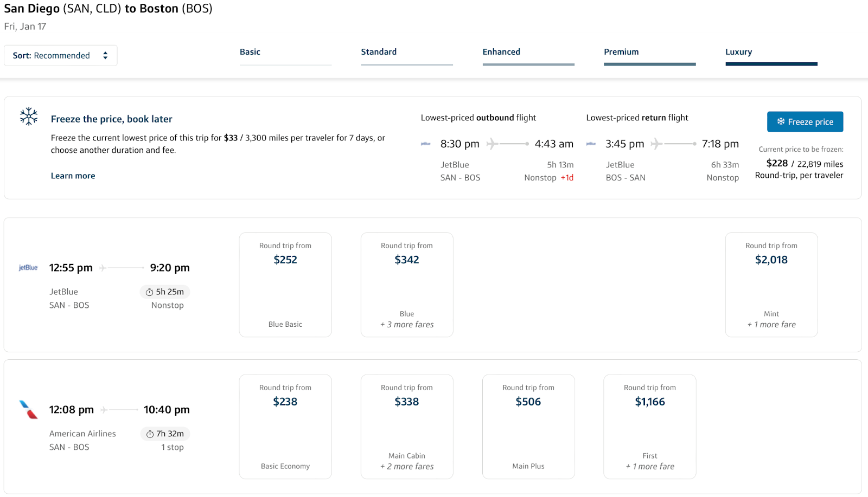Click the JetBlue logo beside 3:45 pm

[x=591, y=144]
